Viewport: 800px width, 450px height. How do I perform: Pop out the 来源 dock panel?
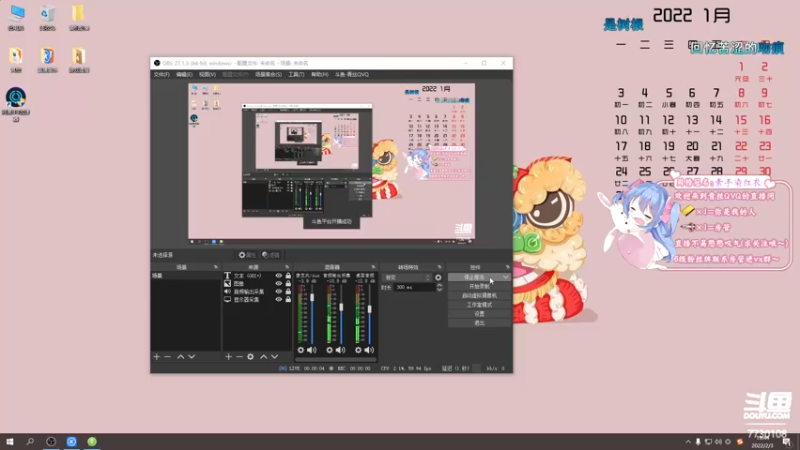pos(287,267)
